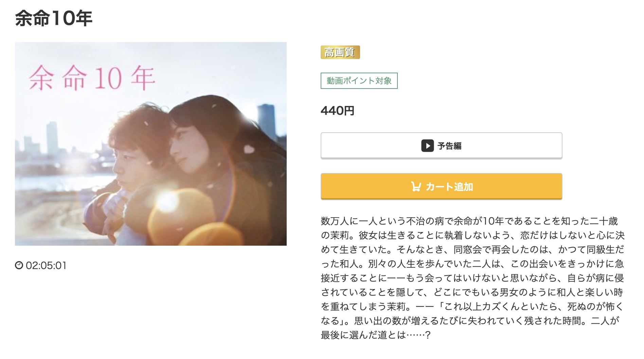Screen dimensions: 644x359
Task: Add the movie to the cart with カート追加
Action: click(441, 187)
